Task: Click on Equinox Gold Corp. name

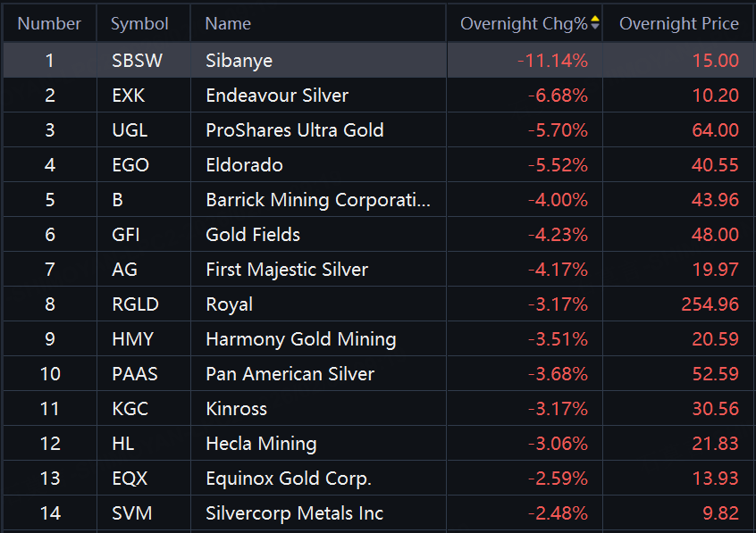Action: point(288,479)
